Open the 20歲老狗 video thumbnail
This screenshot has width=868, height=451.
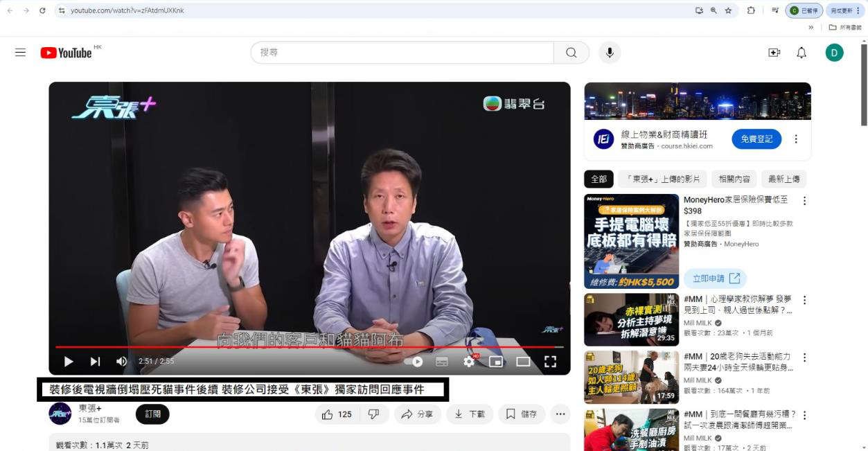[631, 377]
